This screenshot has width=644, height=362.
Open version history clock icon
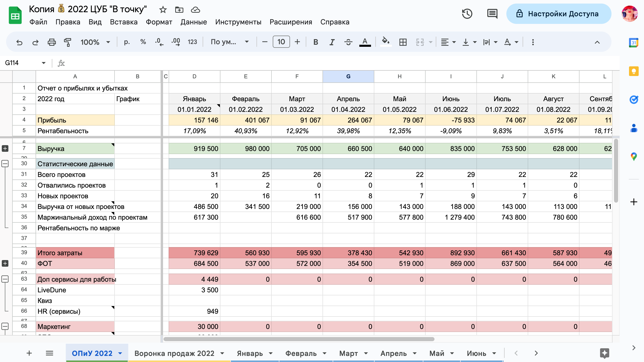tap(467, 14)
